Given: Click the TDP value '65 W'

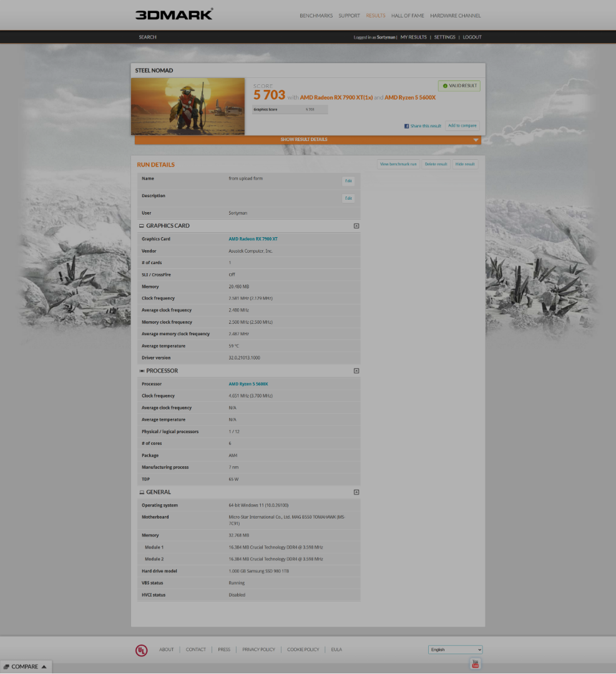Looking at the screenshot, I should 233,479.
